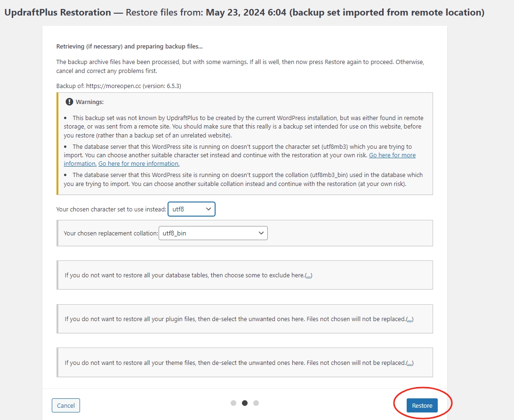Click the 'Your chosen character set to use instead' label
The height and width of the screenshot is (420, 514).
(111, 209)
